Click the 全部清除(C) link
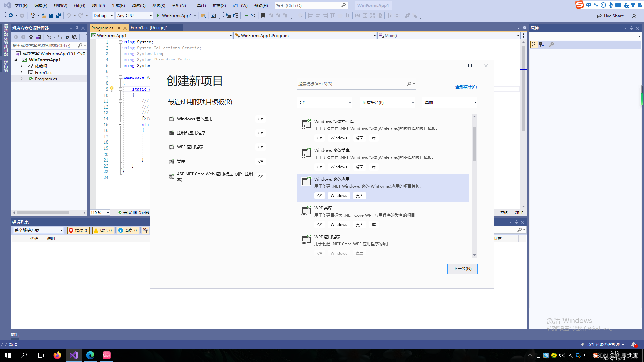The image size is (644, 362). coord(466,87)
